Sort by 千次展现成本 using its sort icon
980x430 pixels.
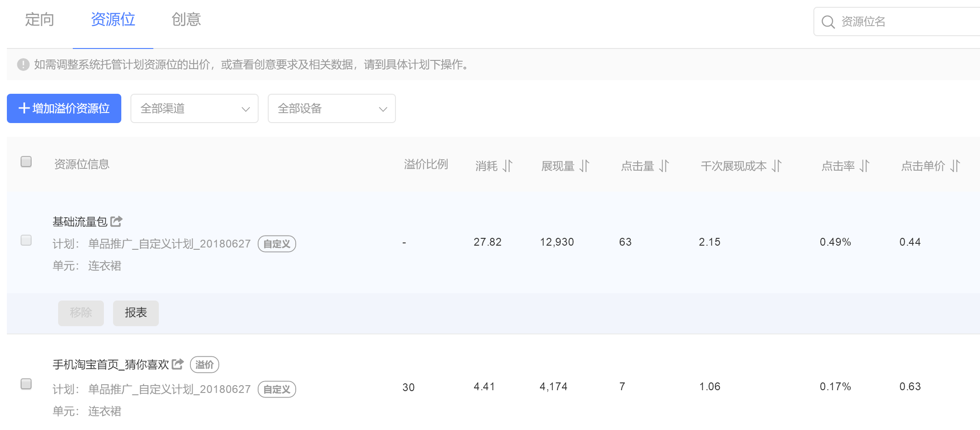click(776, 166)
